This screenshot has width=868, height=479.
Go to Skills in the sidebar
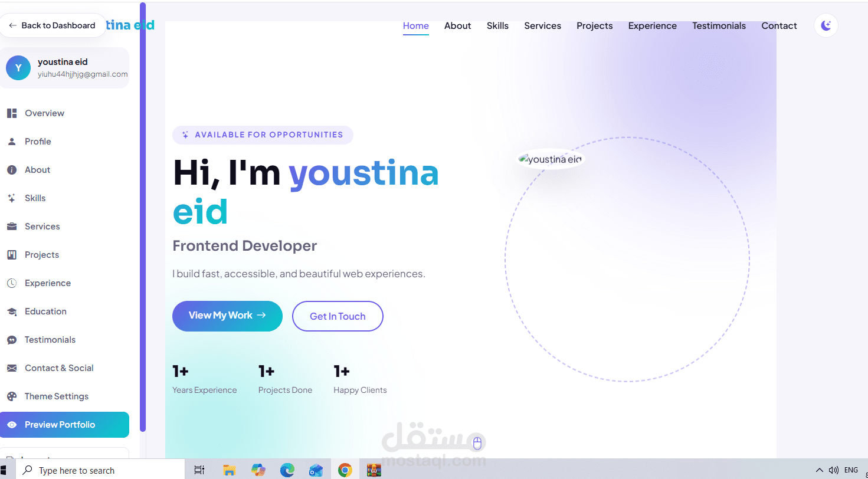click(x=64, y=198)
